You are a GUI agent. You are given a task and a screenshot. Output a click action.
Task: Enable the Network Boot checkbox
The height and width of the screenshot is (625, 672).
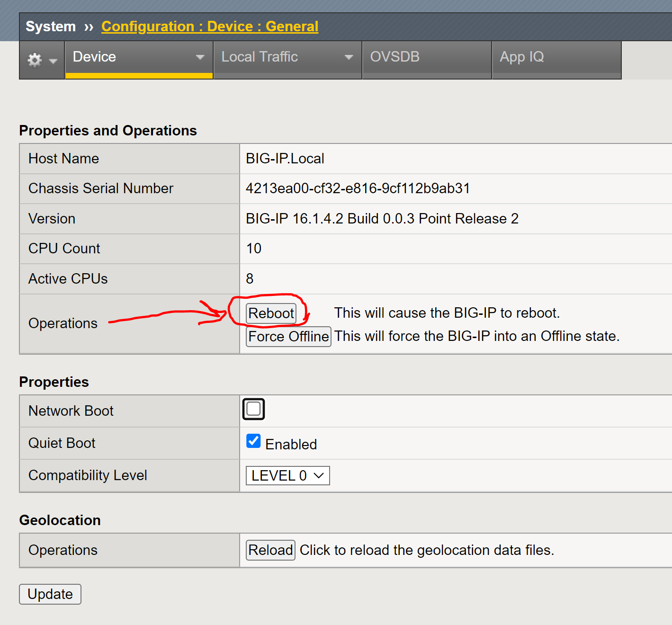[253, 409]
